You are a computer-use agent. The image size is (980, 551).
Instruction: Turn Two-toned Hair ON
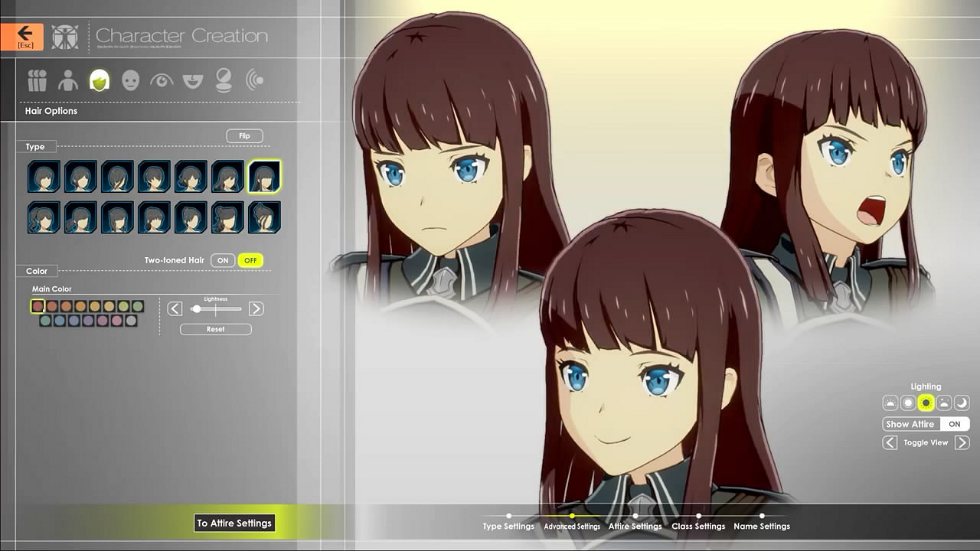(223, 260)
